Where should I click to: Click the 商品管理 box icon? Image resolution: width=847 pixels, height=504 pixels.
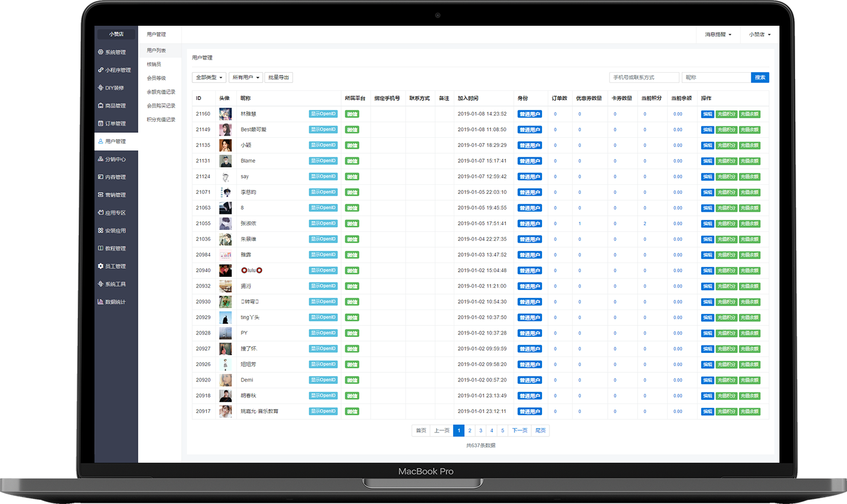(101, 106)
